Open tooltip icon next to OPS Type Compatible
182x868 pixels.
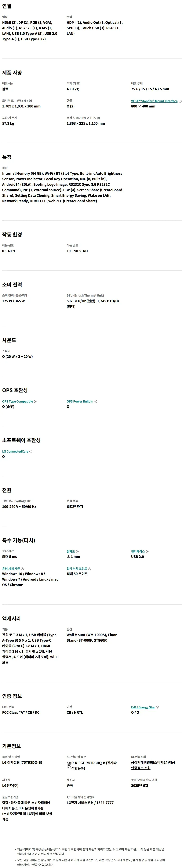pos(35,401)
